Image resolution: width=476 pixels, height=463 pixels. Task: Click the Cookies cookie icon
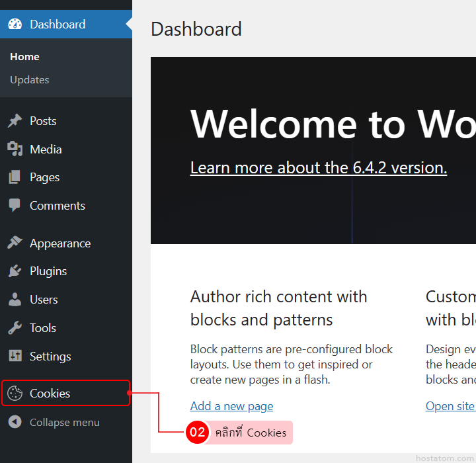click(x=15, y=394)
